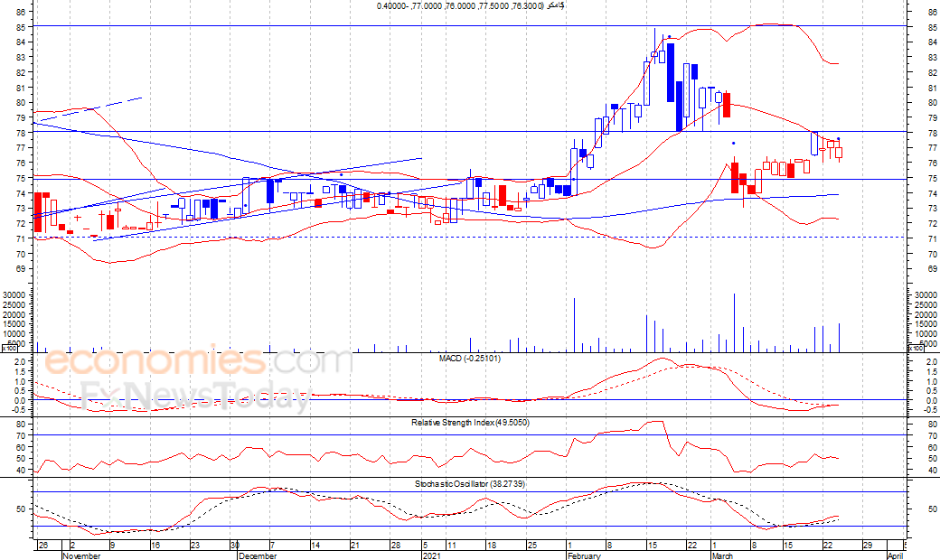Click the Relative Strength Index (49.5050) label
940x560 pixels.
tap(470, 422)
